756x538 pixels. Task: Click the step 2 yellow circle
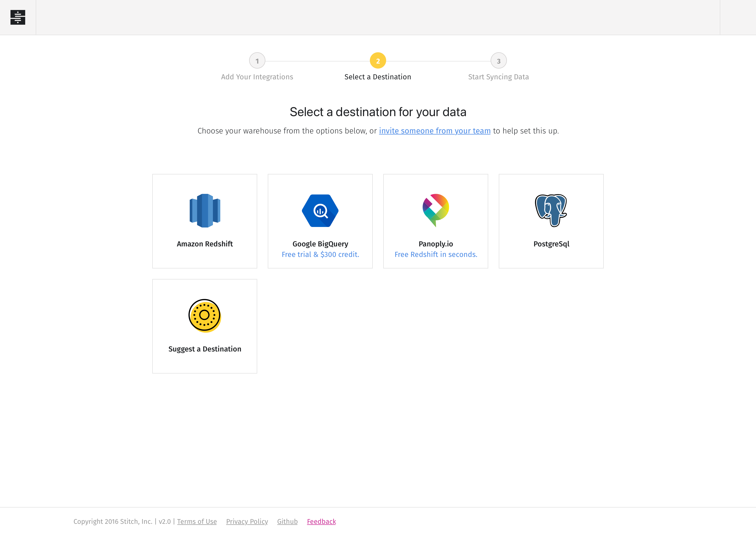tap(378, 61)
